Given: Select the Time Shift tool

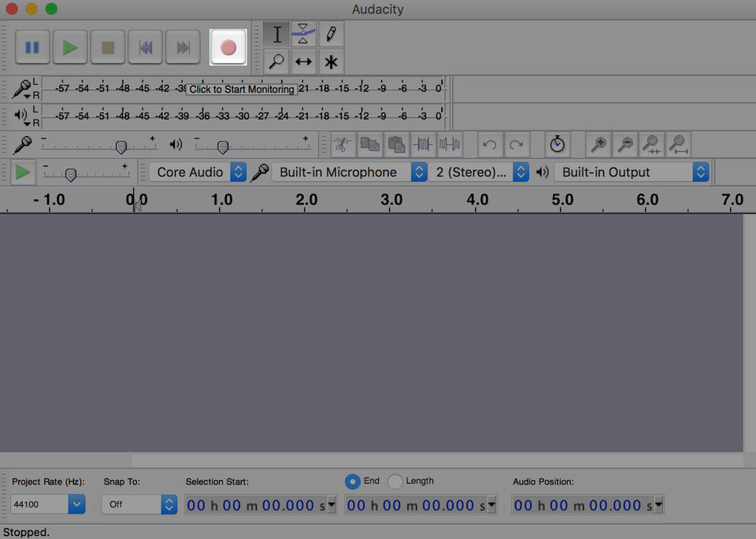Looking at the screenshot, I should pos(303,61).
